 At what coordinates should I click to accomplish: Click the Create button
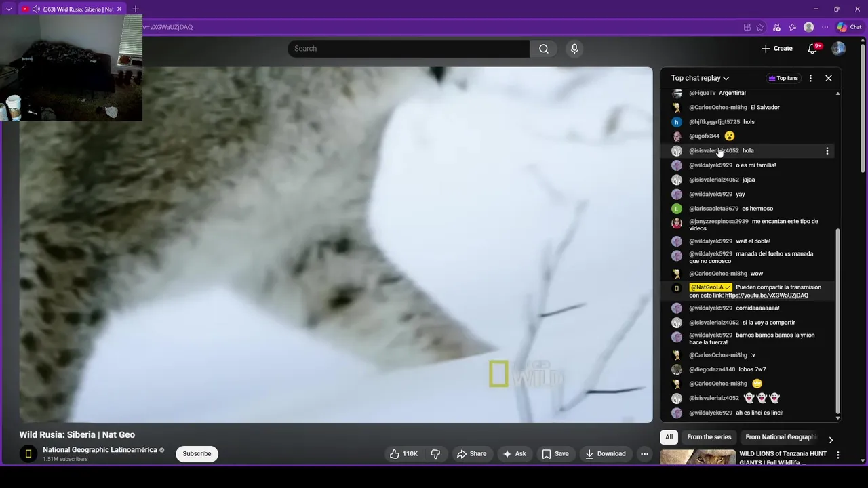tap(777, 49)
